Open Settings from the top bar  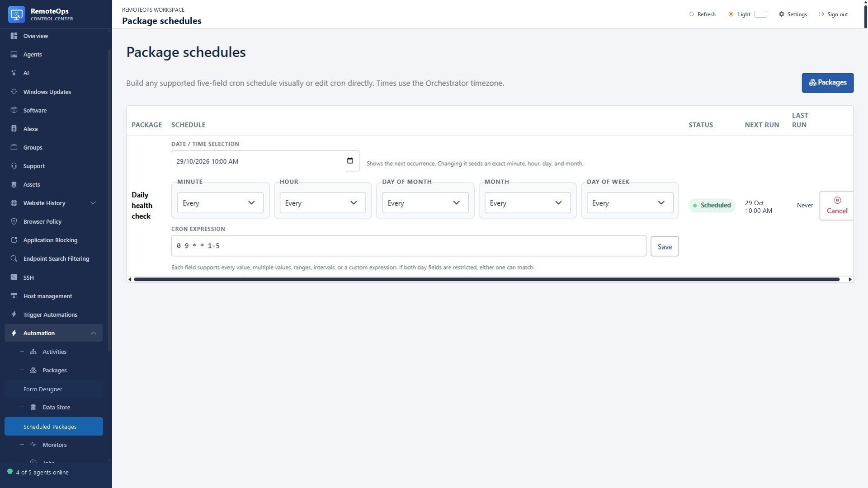click(793, 14)
